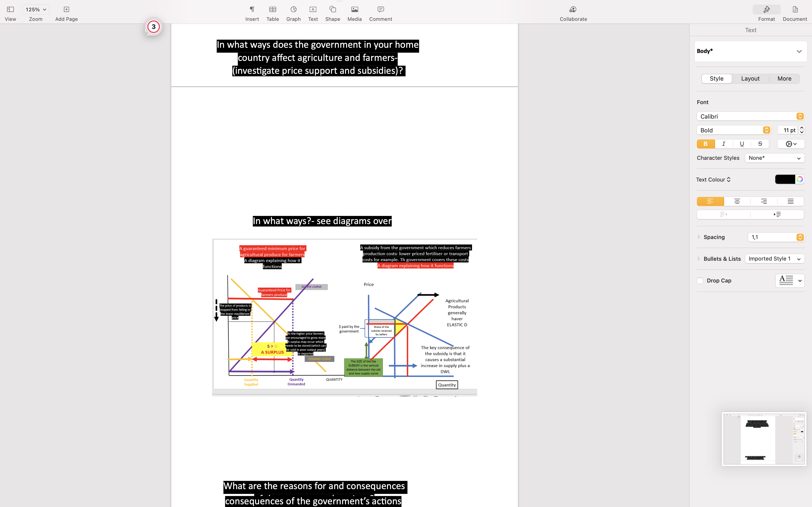Toggle italic formatting
Image resolution: width=812 pixels, height=507 pixels.
tap(724, 144)
